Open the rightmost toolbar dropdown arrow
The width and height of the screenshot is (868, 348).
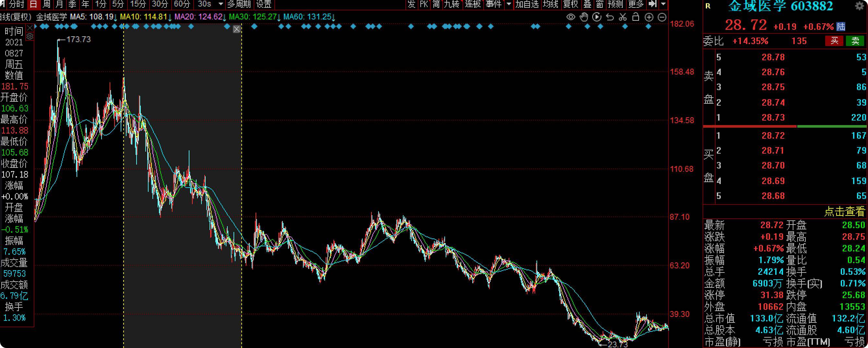[x=663, y=5]
